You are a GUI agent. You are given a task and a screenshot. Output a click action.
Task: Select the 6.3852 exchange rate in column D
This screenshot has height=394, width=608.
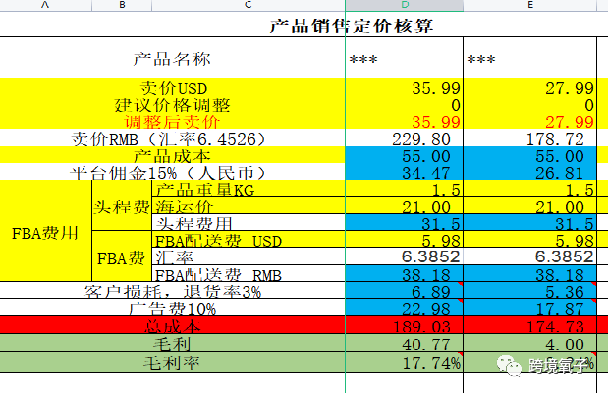pos(404,256)
